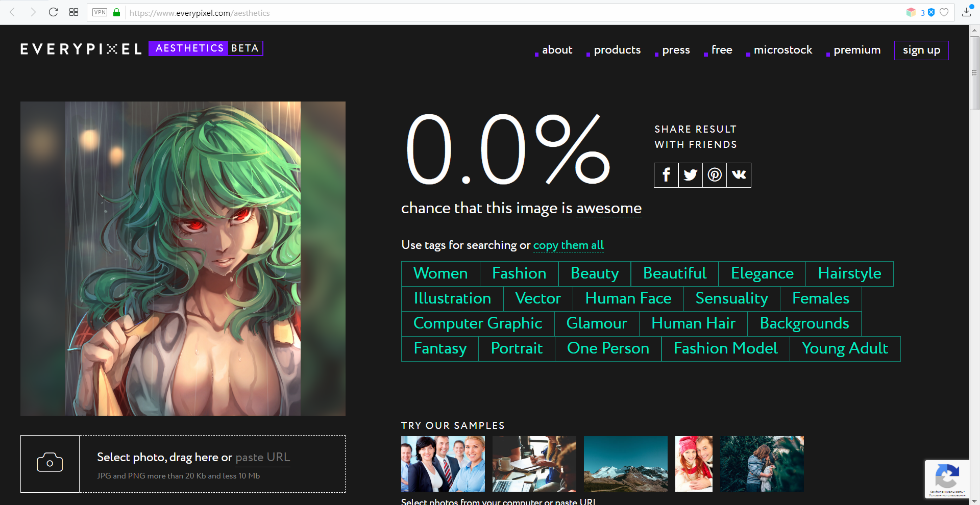Image resolution: width=980 pixels, height=505 pixels.
Task: Select the Fashion Model tag
Action: 725,349
